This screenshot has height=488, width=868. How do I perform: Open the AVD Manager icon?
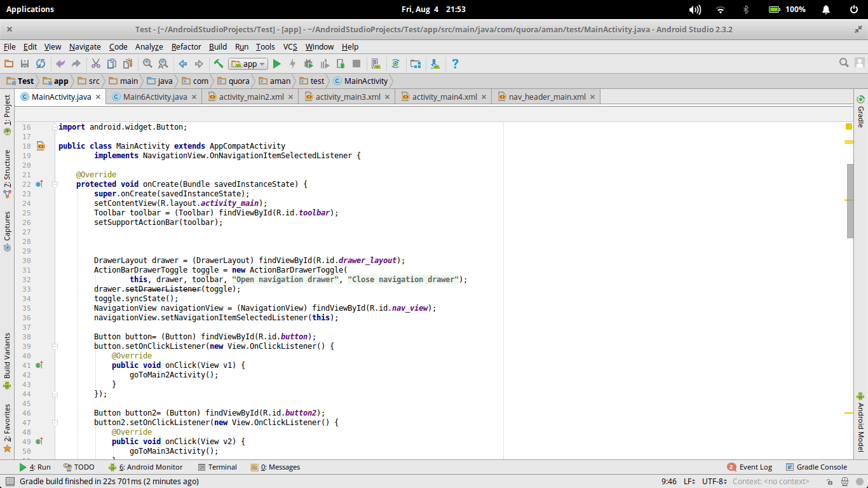376,64
